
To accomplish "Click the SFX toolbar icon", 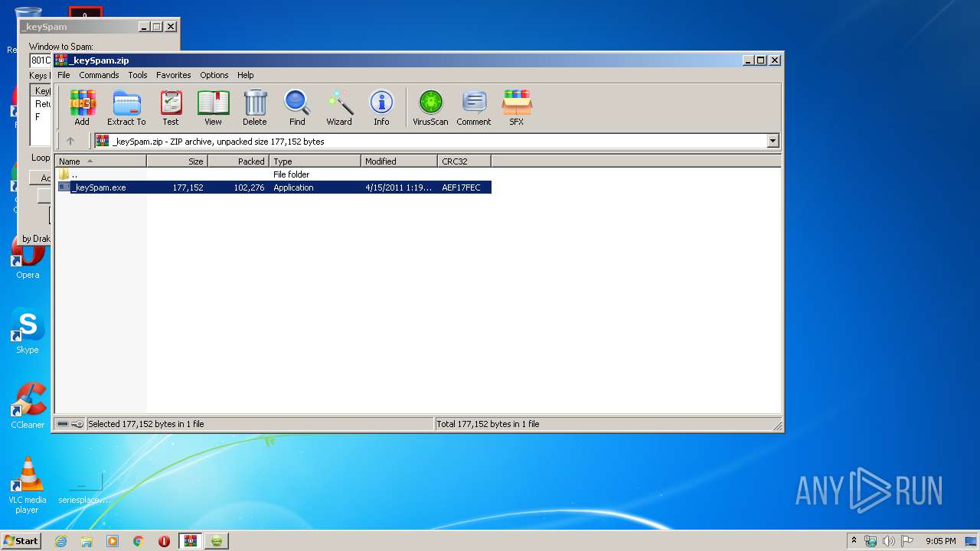I will coord(517,107).
